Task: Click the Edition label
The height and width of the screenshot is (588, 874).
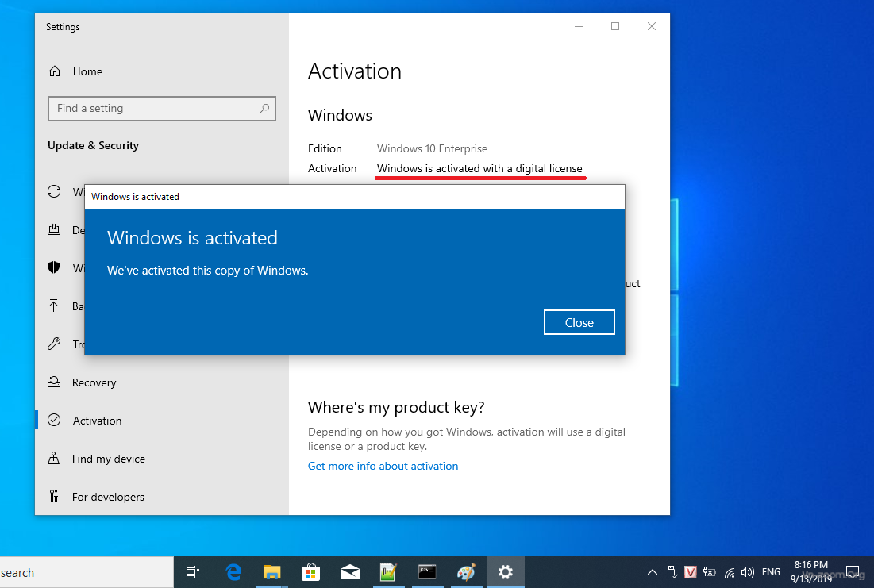Action: 325,149
